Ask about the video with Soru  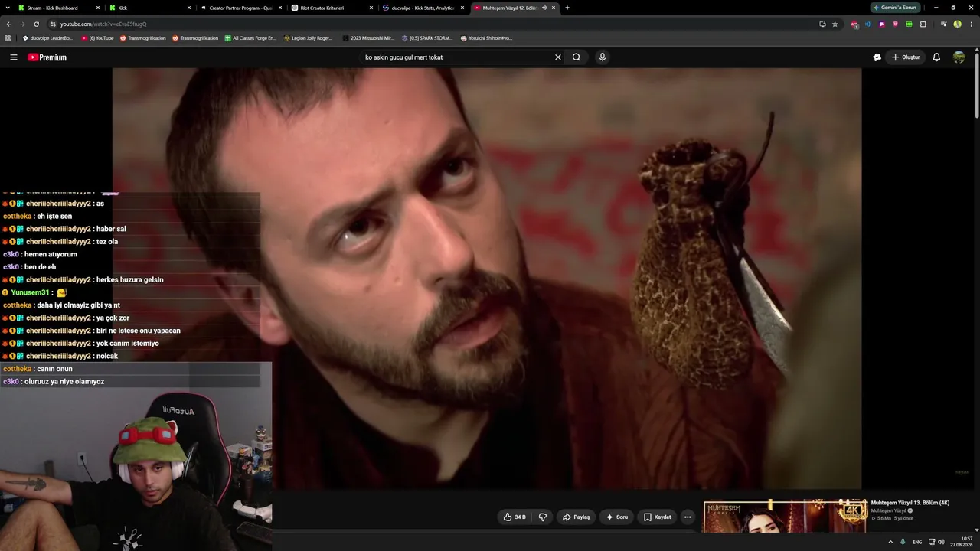point(616,517)
